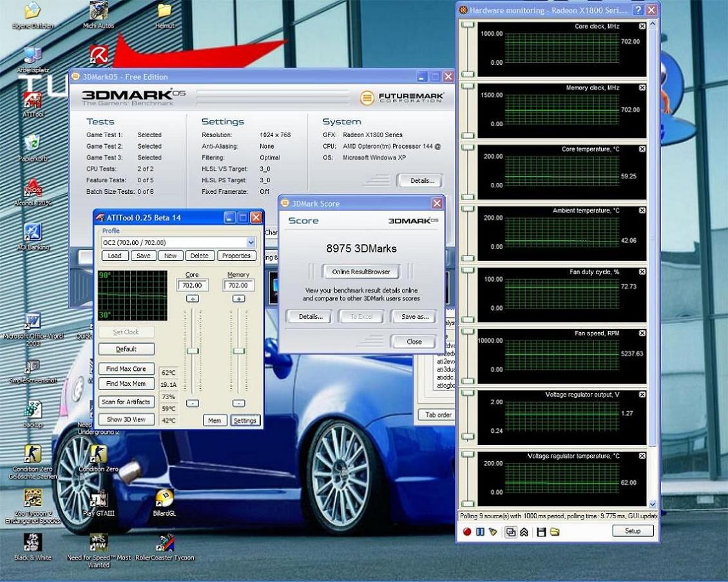Click Online ResultBrowser button
Image resolution: width=728 pixels, height=582 pixels.
361,272
